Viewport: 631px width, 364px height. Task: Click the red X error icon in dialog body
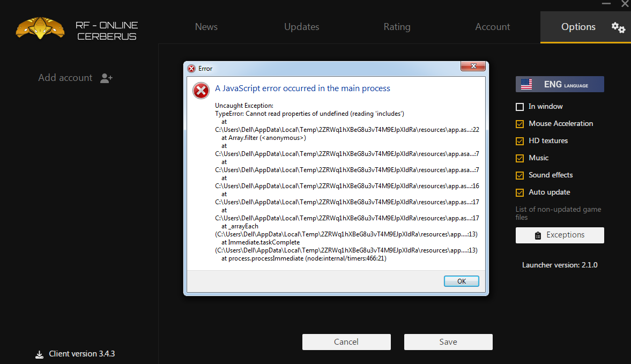pyautogui.click(x=201, y=91)
